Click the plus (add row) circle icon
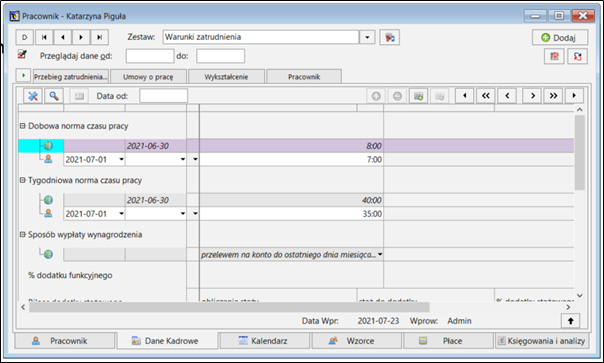The height and width of the screenshot is (363, 604). [376, 96]
